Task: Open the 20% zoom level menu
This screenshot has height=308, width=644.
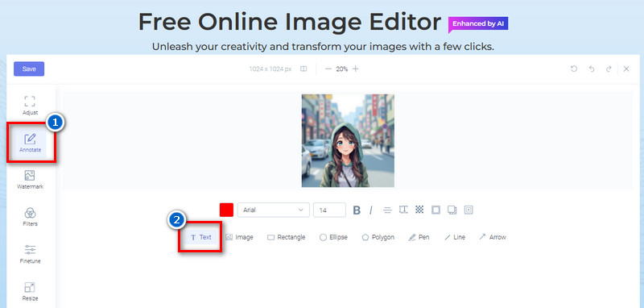Action: (x=341, y=69)
